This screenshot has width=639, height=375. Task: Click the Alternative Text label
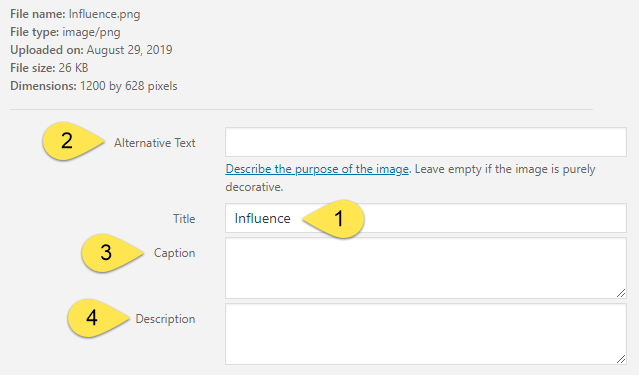coord(154,143)
